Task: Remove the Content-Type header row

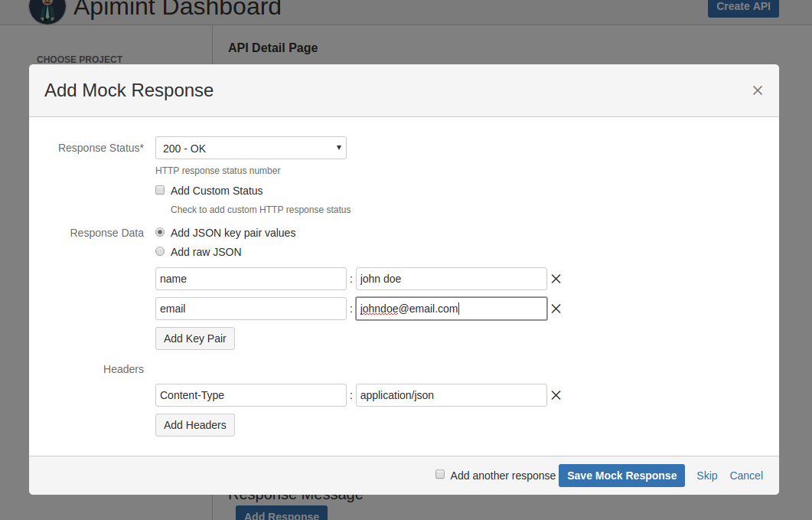Action: pos(556,395)
